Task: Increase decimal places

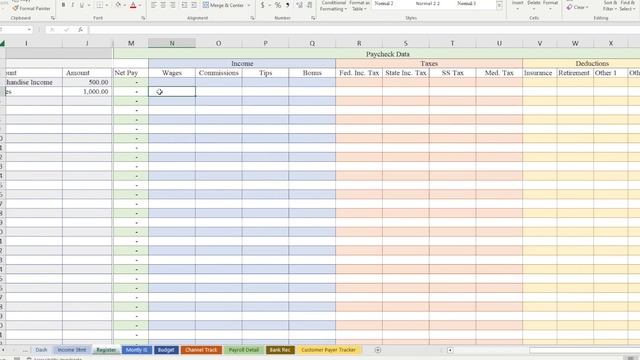Action: click(x=300, y=5)
